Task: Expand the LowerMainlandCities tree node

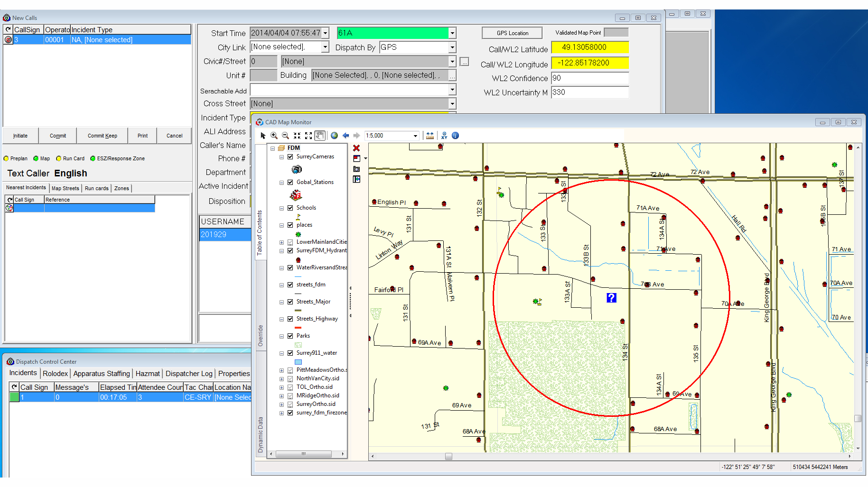Action: [x=281, y=242]
